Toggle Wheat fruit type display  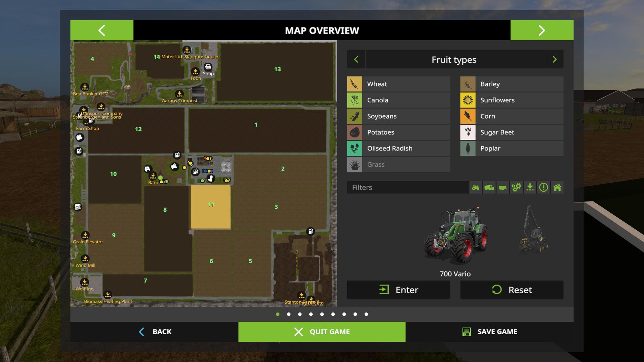[x=398, y=84]
